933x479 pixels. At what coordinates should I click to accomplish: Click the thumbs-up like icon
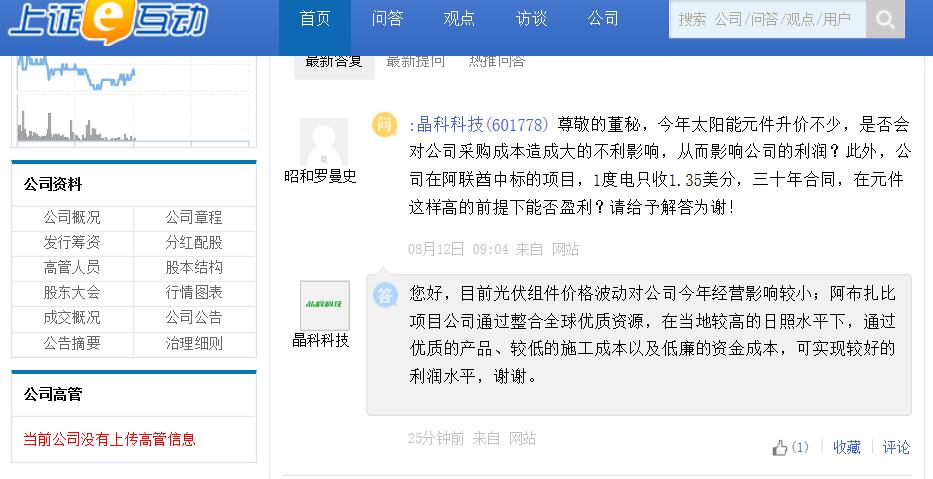tap(780, 448)
